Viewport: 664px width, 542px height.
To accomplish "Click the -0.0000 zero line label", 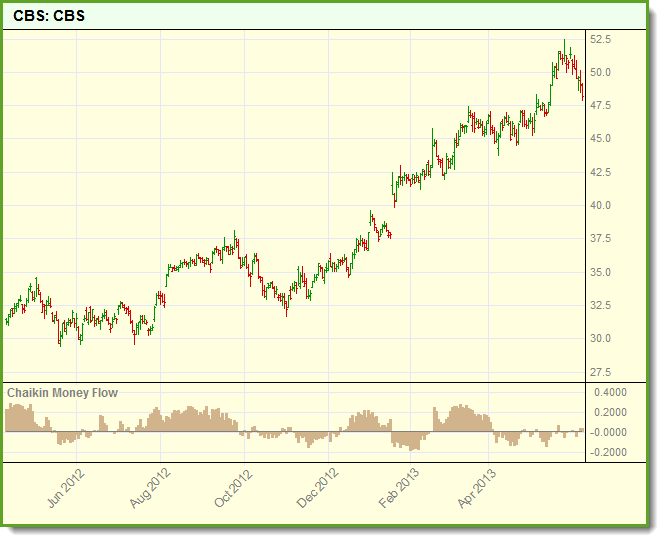I will click(x=609, y=433).
